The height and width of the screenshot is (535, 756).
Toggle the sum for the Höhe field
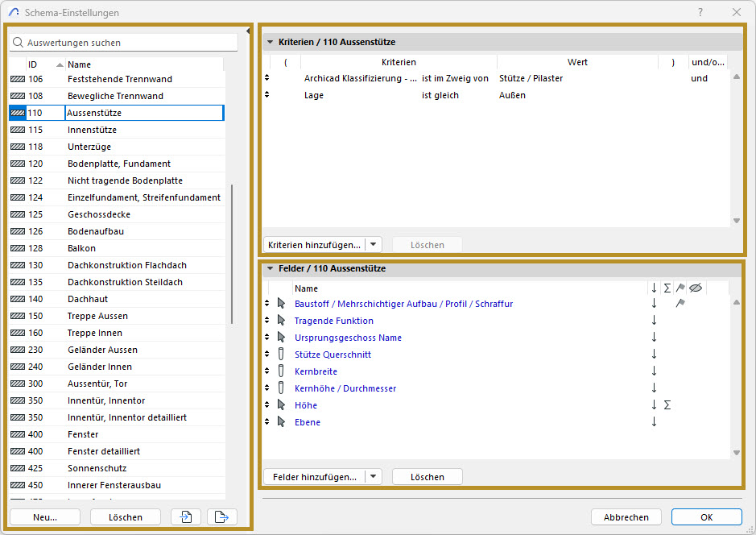pos(667,404)
